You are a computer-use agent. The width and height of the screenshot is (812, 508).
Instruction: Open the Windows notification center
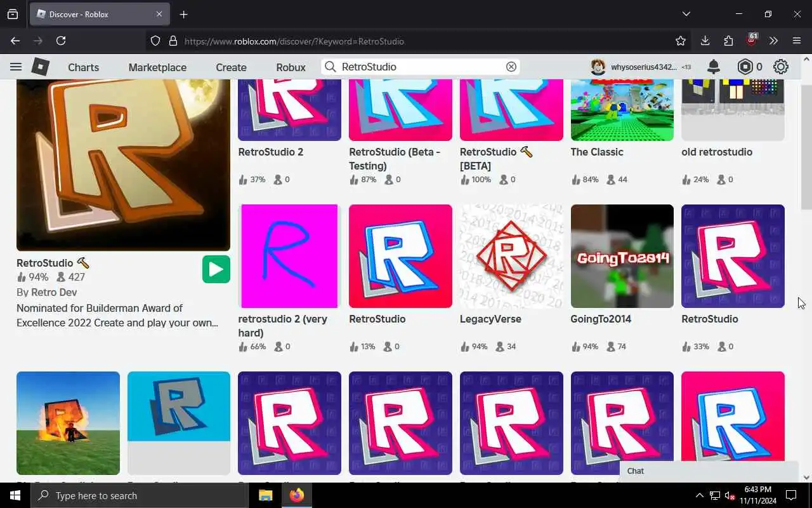click(791, 495)
